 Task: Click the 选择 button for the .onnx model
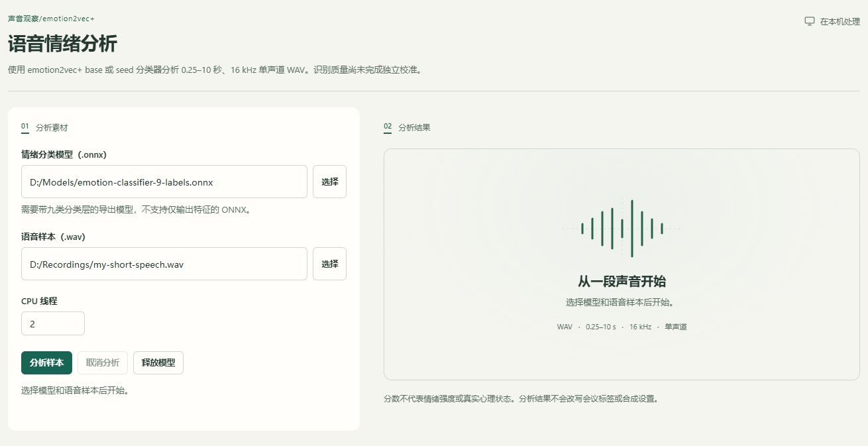coord(329,182)
